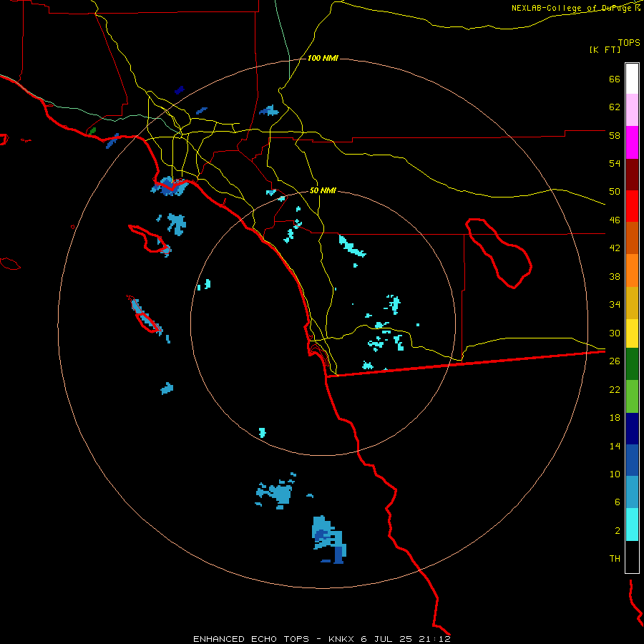Image resolution: width=644 pixels, height=644 pixels.
Task: Click the legend value 14
Action: coord(615,446)
